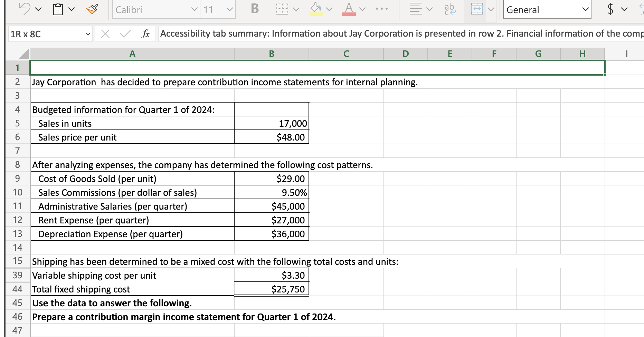Select column A header
The image size is (644, 337).
[132, 54]
